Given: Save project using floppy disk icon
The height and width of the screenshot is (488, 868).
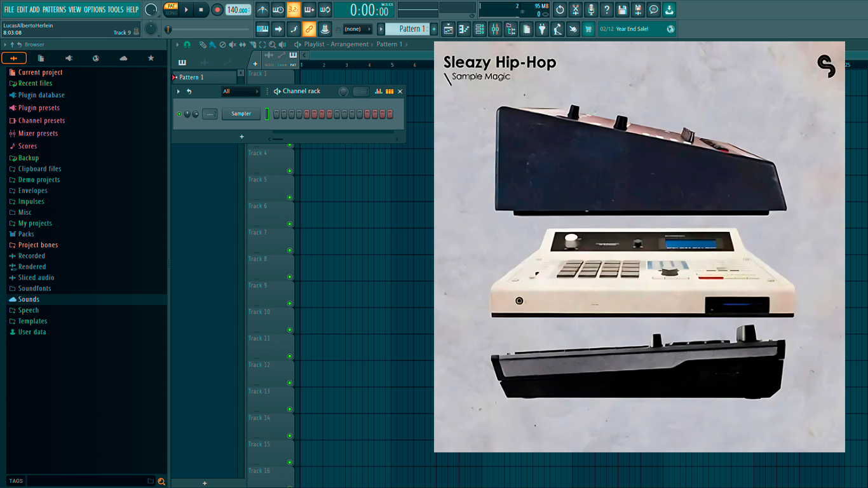Looking at the screenshot, I should 622,10.
